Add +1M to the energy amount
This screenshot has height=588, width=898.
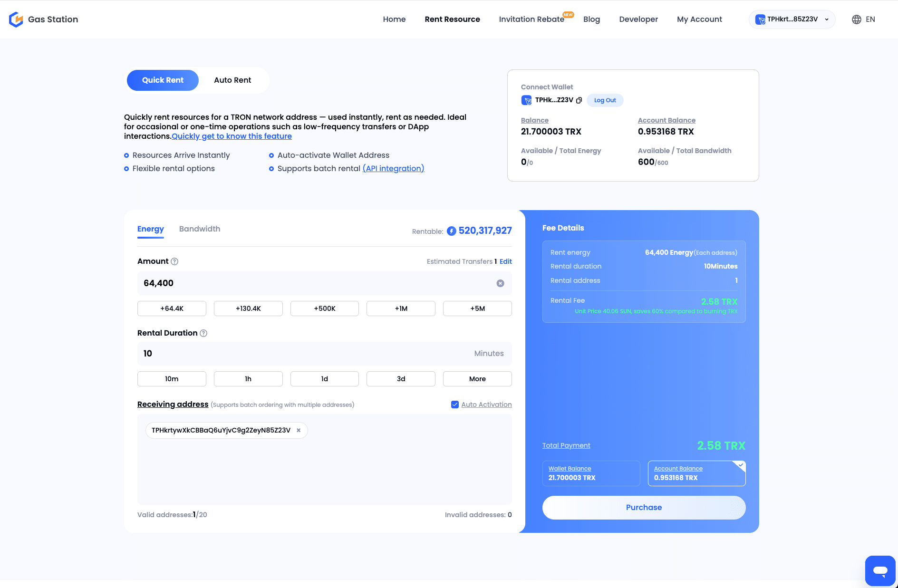(401, 308)
